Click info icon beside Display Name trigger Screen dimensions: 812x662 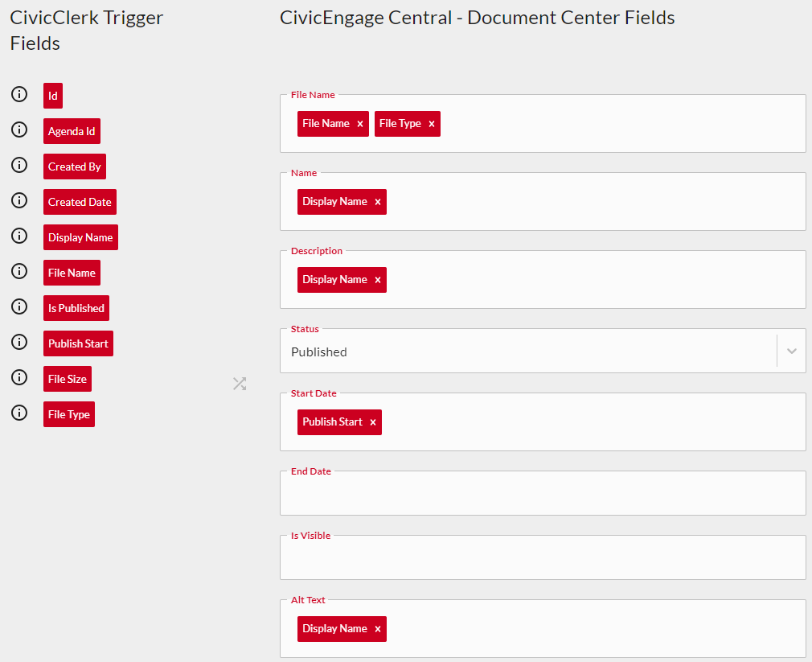(x=19, y=236)
